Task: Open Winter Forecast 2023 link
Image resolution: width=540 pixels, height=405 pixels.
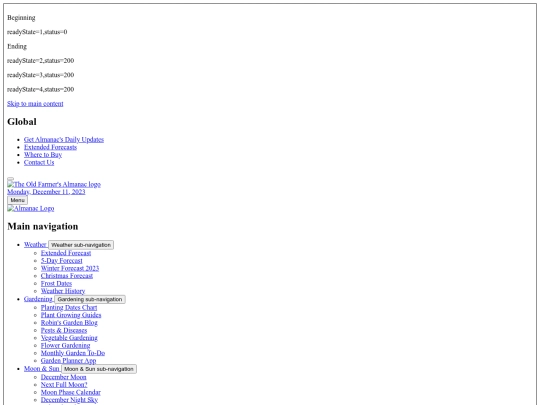Action: coord(70,268)
